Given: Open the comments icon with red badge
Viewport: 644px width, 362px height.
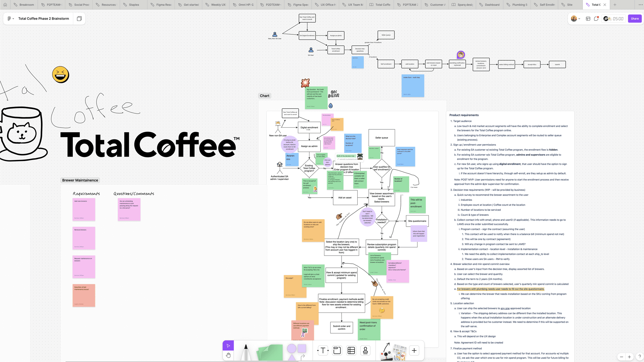Looking at the screenshot, I should (596, 19).
